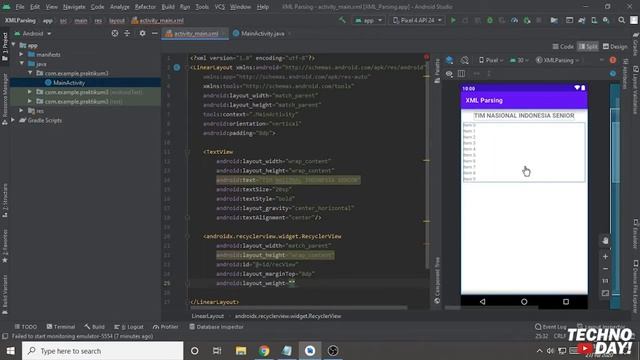
Task: Open the Logcat tool window
Action: coord(129,327)
